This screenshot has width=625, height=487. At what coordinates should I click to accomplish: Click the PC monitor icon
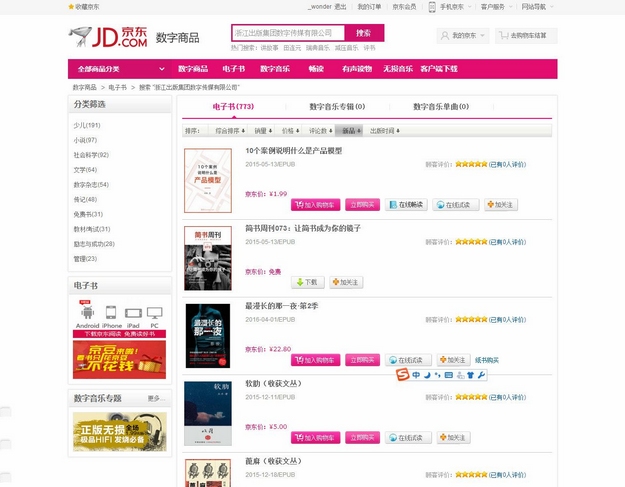coord(154,313)
